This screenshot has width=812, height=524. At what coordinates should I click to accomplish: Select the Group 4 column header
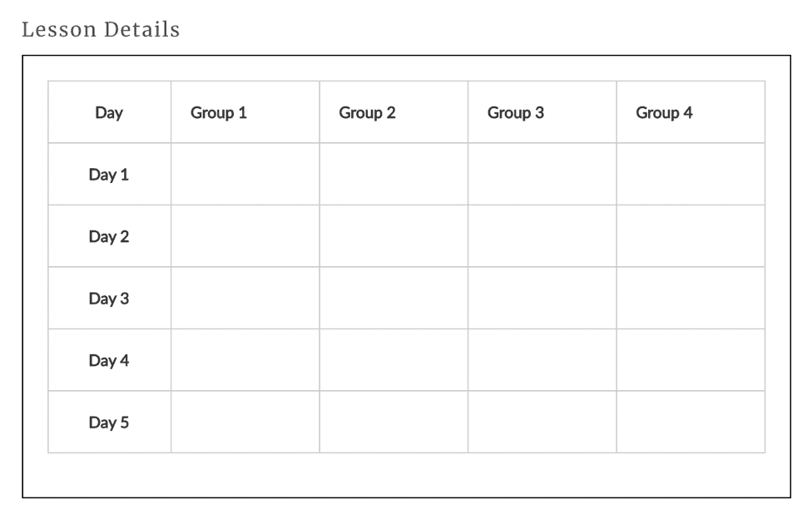pyautogui.click(x=664, y=112)
